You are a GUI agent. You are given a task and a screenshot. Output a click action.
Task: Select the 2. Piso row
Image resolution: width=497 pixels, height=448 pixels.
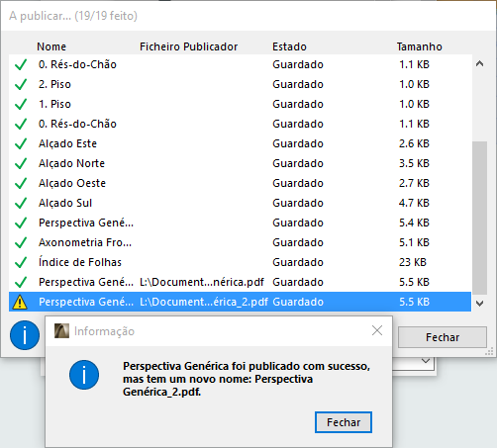coord(240,84)
